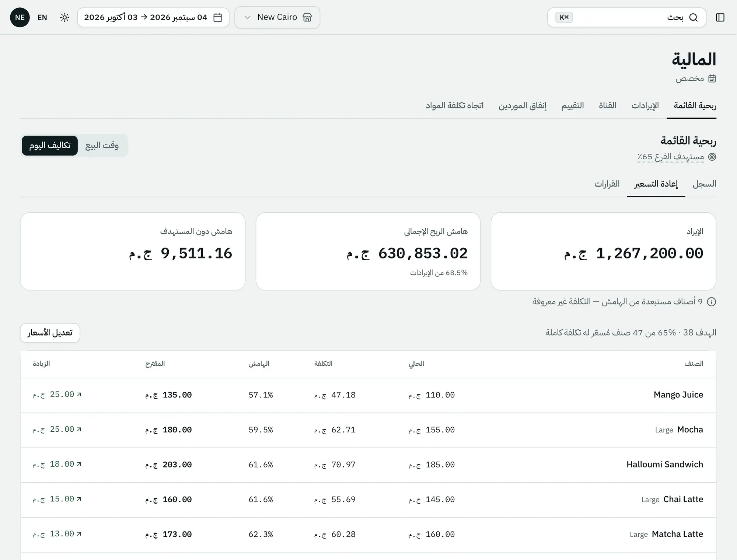Click the store icon beside New Cairo

(307, 17)
